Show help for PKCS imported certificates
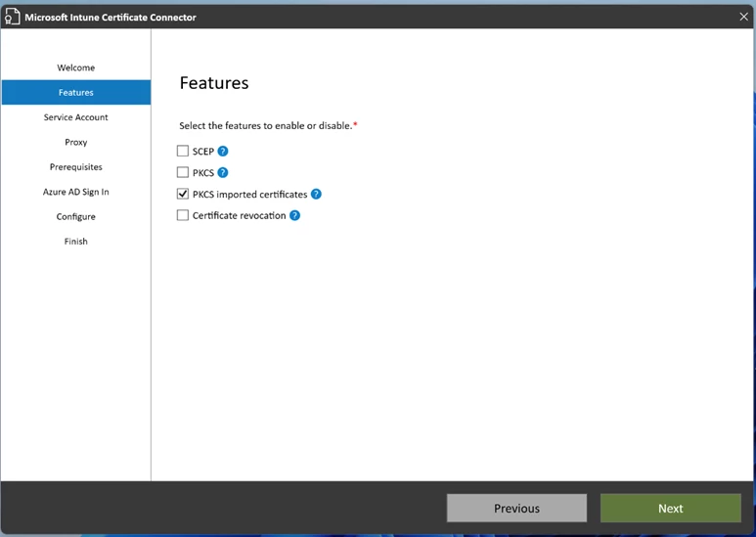This screenshot has width=756, height=537. tap(316, 195)
